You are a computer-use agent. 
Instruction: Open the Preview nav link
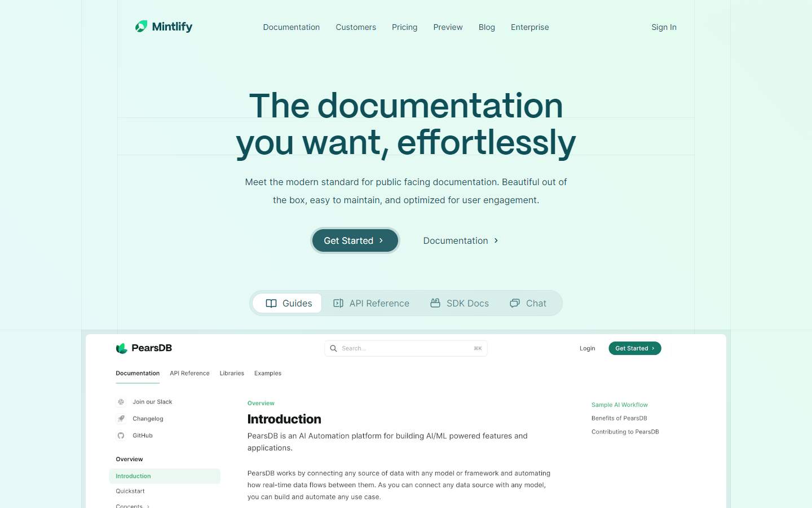[448, 27]
